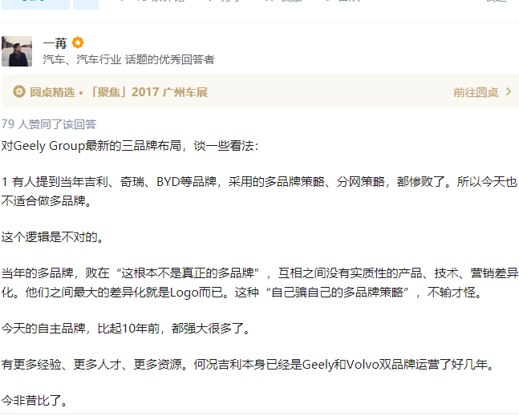The width and height of the screenshot is (519, 420).
Task: Select the 圆桌精选 label in the banner
Action: point(52,92)
